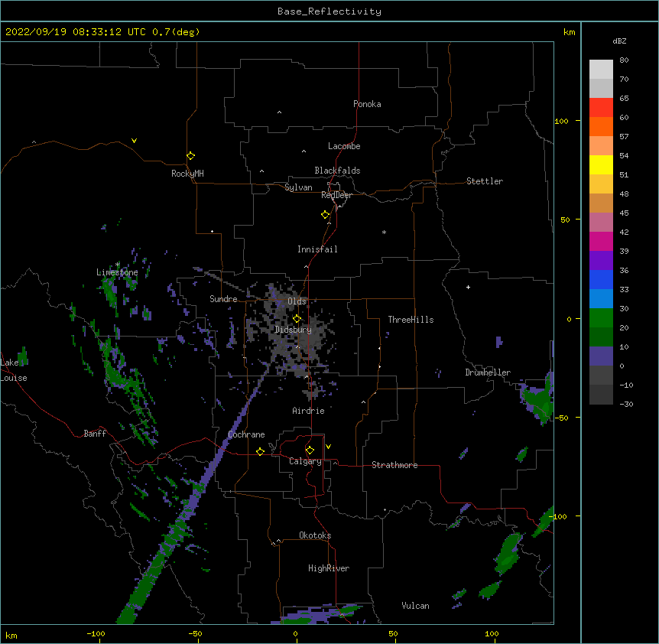Select the Innisfail city label
659x644 pixels.
(x=317, y=249)
